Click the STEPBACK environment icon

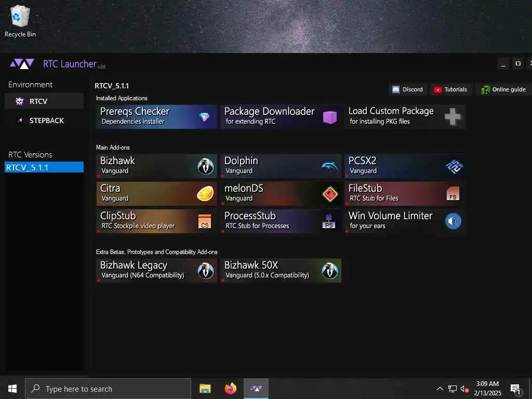pos(20,121)
